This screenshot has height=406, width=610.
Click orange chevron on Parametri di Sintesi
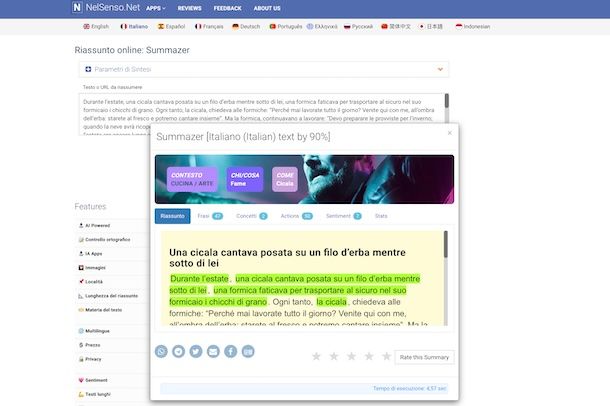[x=440, y=69]
